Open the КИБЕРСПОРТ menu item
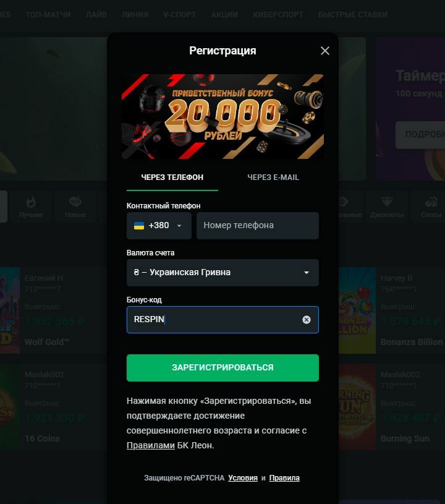The image size is (445, 504). pyautogui.click(x=278, y=15)
